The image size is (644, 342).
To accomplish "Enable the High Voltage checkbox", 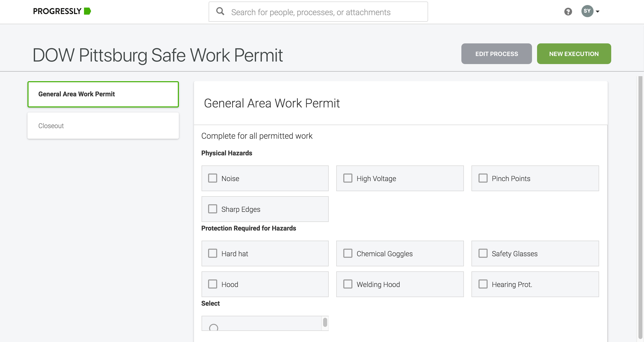I will click(x=348, y=178).
